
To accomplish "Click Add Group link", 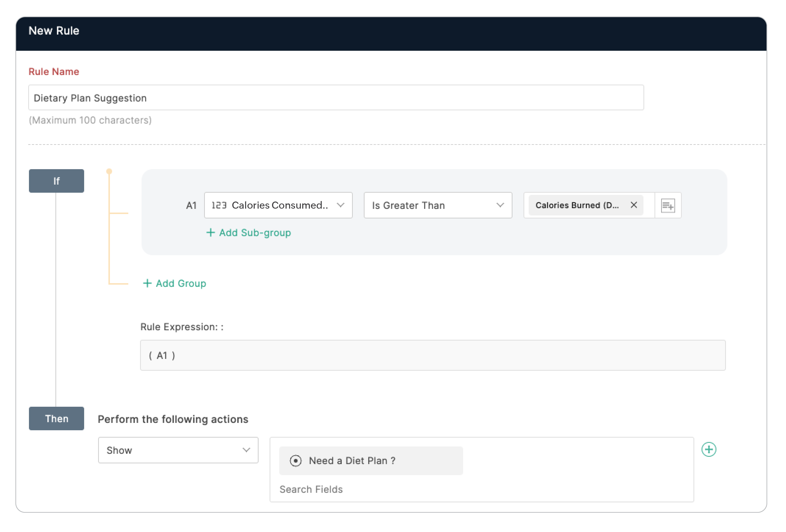I will (x=174, y=283).
